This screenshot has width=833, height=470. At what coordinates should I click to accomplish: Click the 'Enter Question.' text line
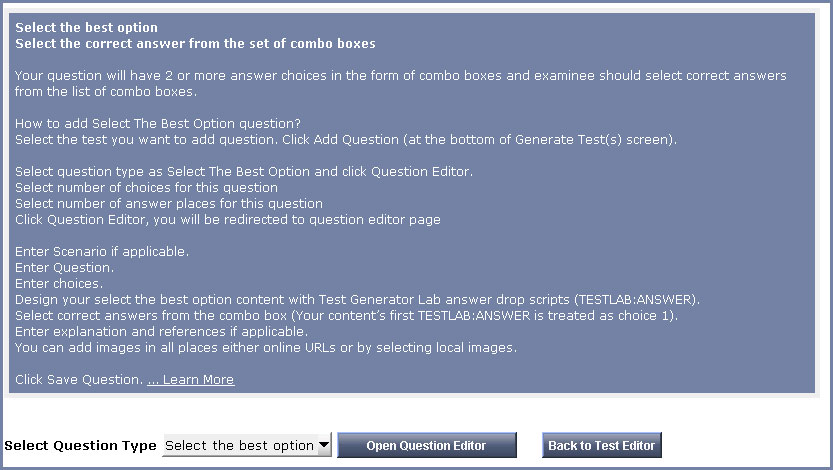point(65,268)
